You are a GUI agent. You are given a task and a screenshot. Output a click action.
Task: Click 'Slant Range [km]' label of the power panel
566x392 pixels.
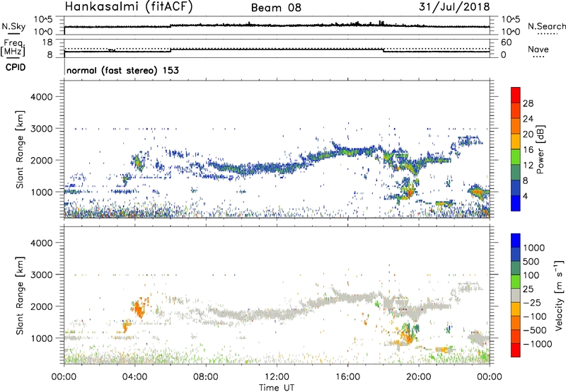point(20,149)
